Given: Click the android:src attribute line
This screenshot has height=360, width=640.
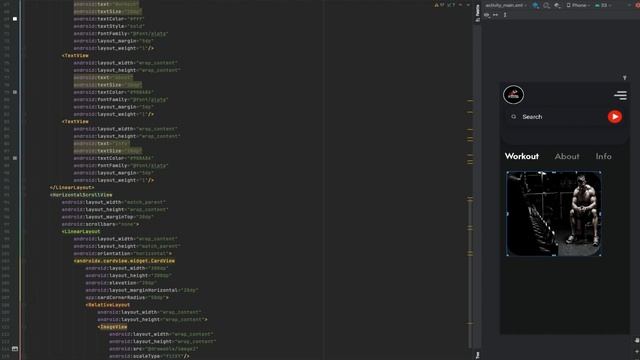Looking at the screenshot, I should point(153,349).
